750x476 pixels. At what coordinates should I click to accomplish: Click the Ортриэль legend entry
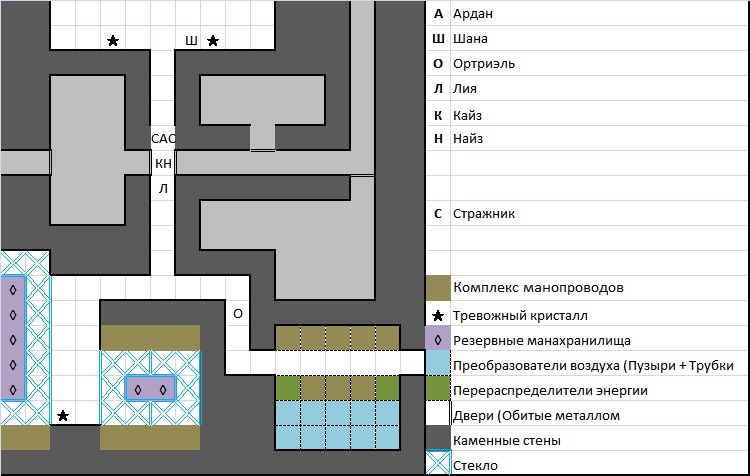tap(484, 64)
